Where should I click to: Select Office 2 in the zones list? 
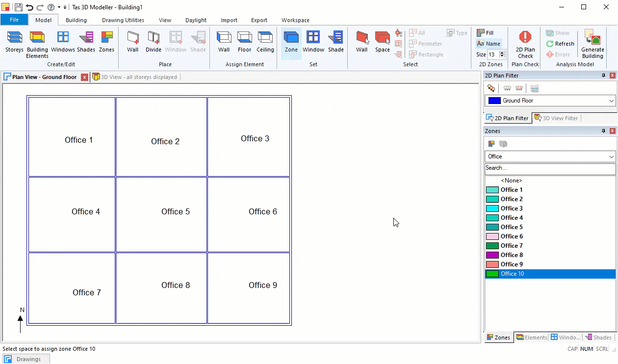pos(550,199)
